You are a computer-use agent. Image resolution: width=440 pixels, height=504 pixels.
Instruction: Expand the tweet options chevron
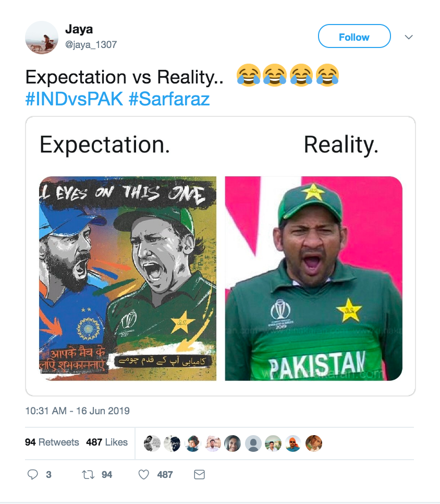tap(409, 37)
